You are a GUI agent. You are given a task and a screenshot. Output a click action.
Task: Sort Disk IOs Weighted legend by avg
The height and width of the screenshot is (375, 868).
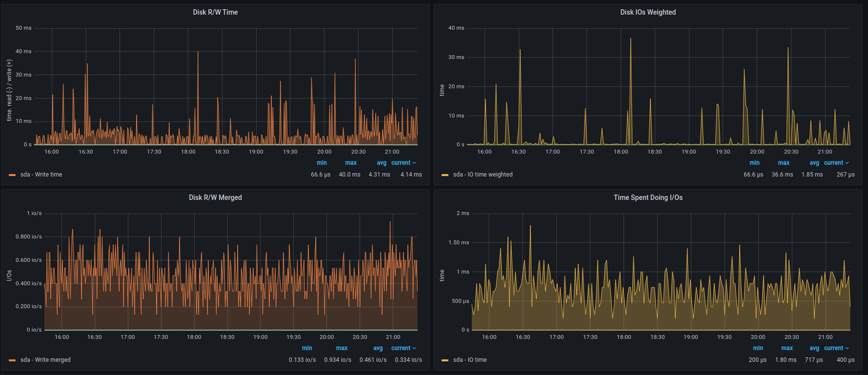click(814, 163)
